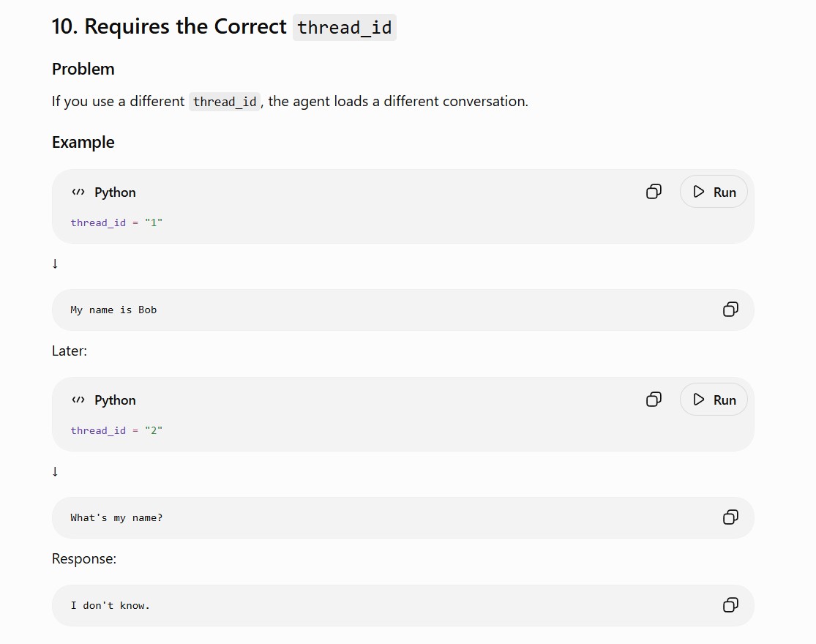Click the code icon beside second Python label
Image resolution: width=816 pixels, height=644 pixels.
(78, 400)
